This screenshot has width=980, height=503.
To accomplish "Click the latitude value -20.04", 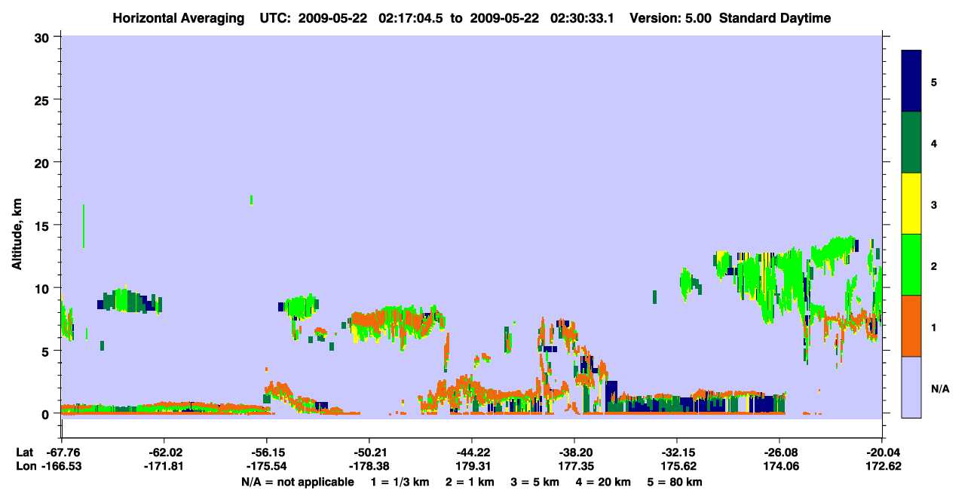I will point(882,452).
